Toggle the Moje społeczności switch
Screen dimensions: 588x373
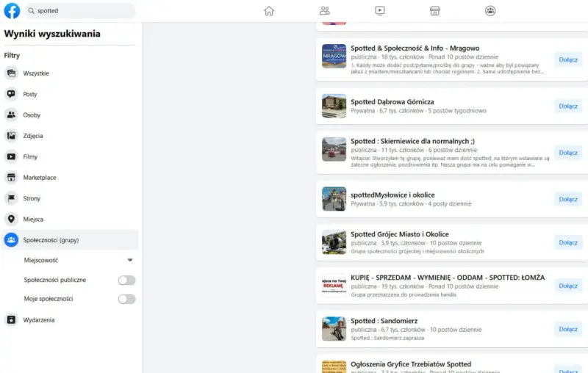[x=126, y=299]
